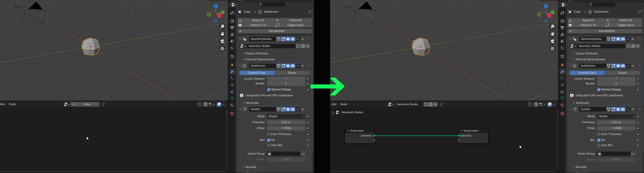
Task: Click properties search field in right panel
Action: tap(601, 4)
